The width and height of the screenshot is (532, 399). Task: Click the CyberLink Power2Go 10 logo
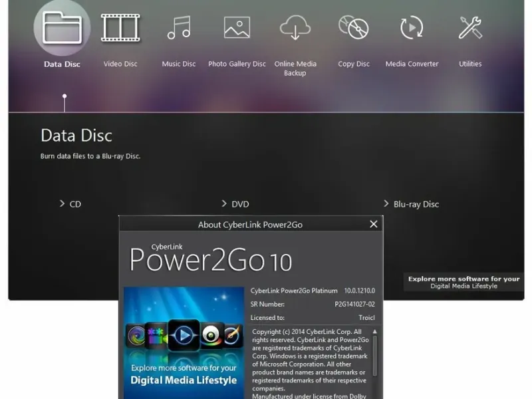210,258
